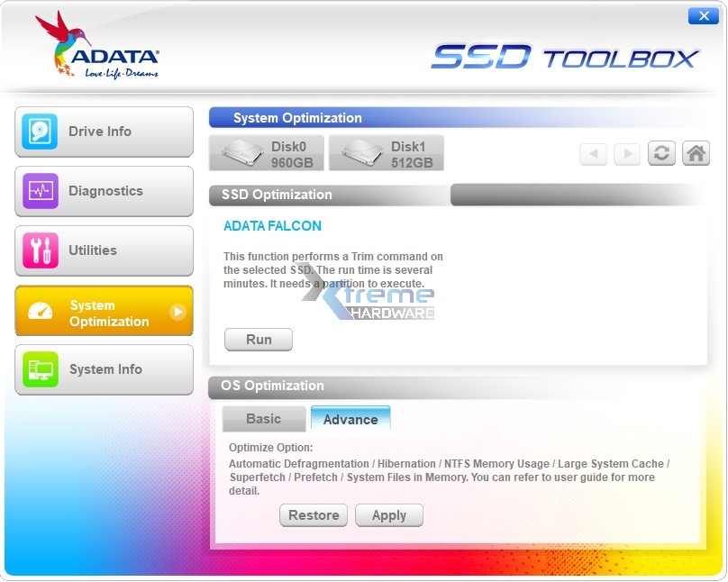Run the SSD Trim optimization
728x582 pixels.
coord(258,340)
